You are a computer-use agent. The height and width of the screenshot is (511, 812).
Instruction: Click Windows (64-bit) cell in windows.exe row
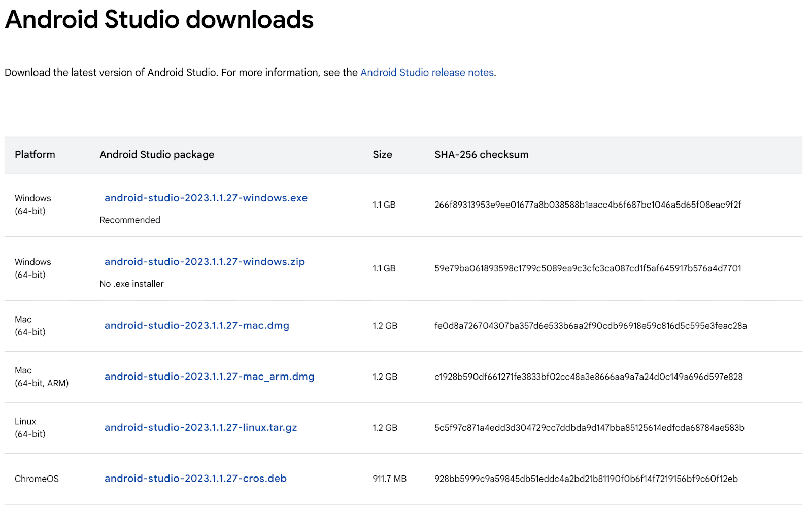pyautogui.click(x=33, y=205)
